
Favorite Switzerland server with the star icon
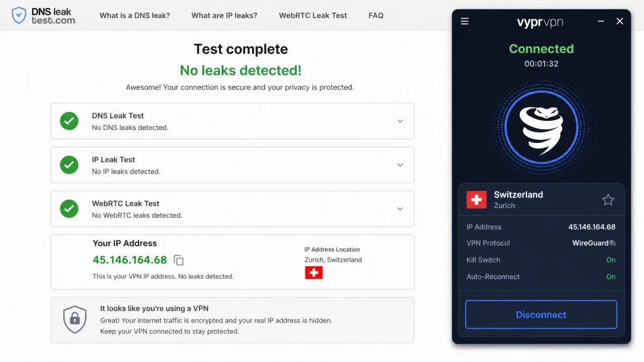pyautogui.click(x=608, y=200)
